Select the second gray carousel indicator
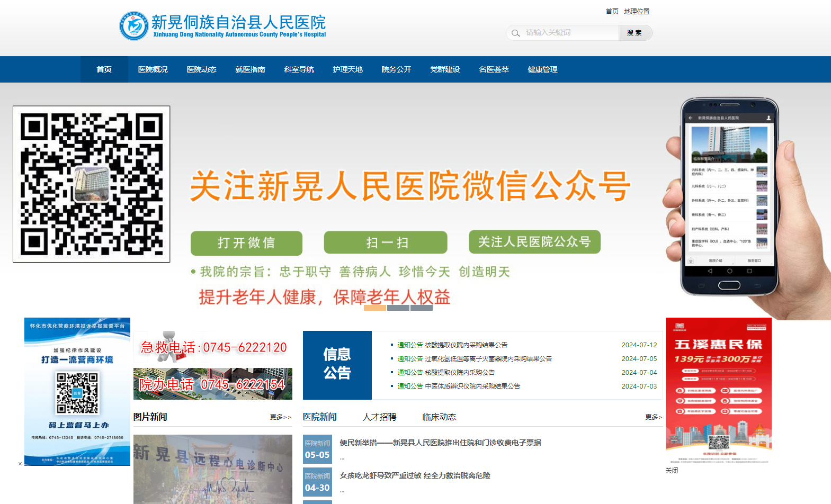 point(398,308)
